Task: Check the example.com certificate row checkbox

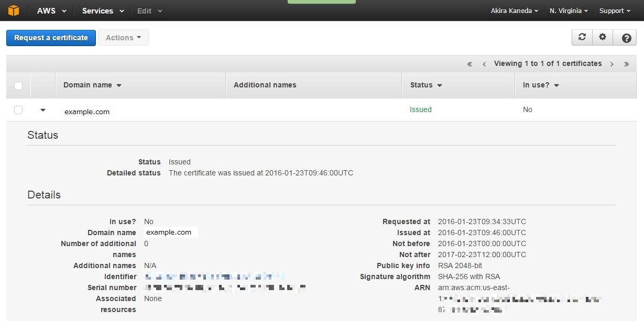Action: click(x=18, y=110)
